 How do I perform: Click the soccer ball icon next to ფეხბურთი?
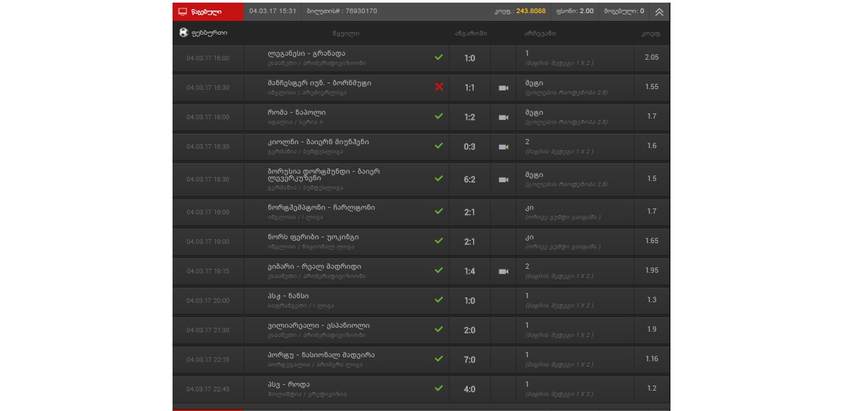pos(184,32)
